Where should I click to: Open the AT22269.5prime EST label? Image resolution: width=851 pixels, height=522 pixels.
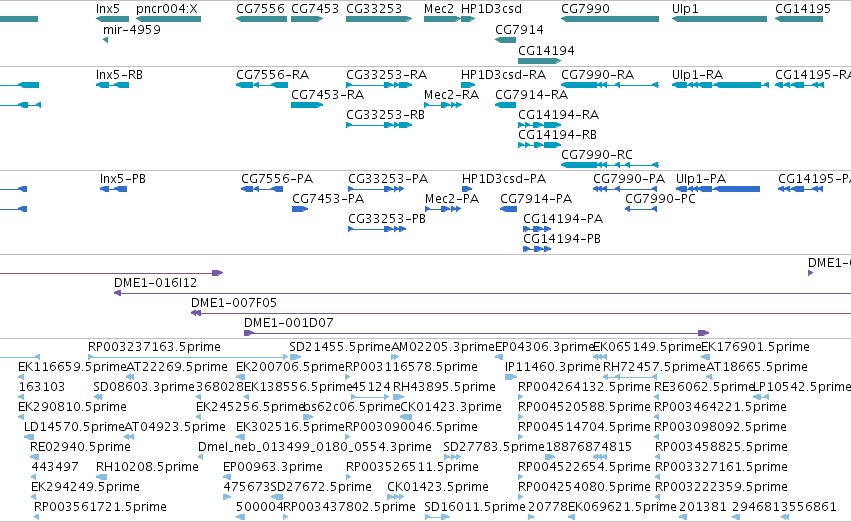click(x=177, y=367)
